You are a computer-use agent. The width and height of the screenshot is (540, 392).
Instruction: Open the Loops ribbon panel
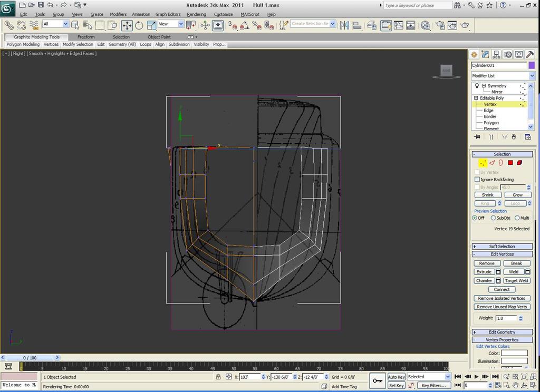click(146, 44)
